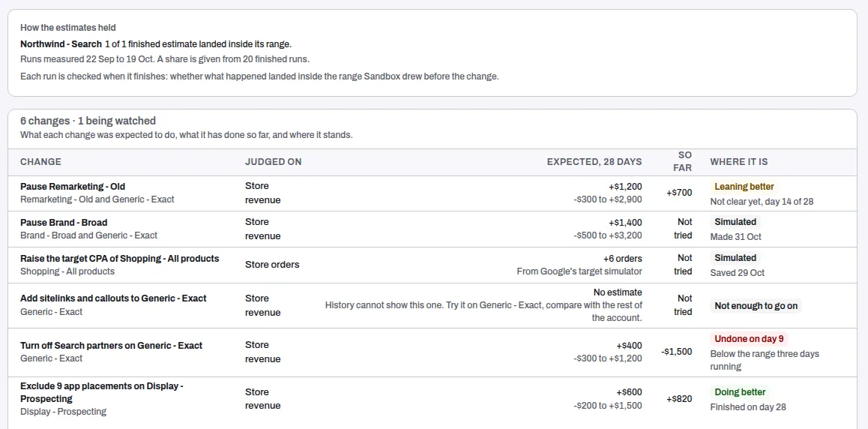
Task: Click 'Exclude 9 app placements on Display - Prospecting'
Action: pyautogui.click(x=102, y=392)
